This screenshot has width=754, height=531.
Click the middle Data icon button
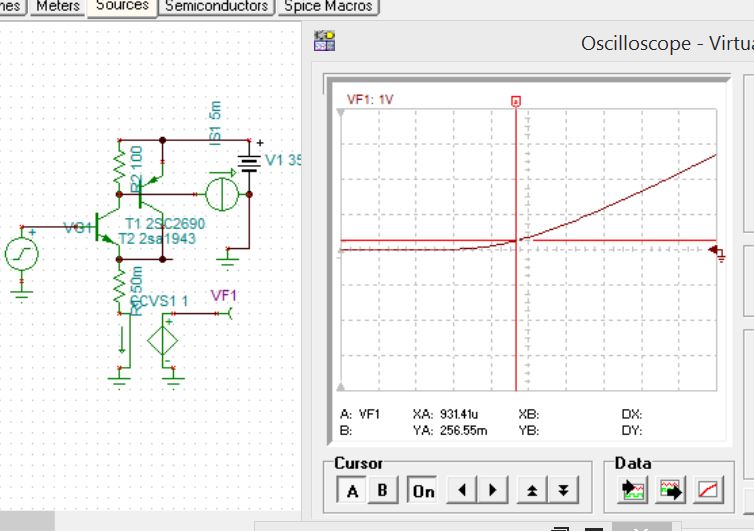click(671, 490)
